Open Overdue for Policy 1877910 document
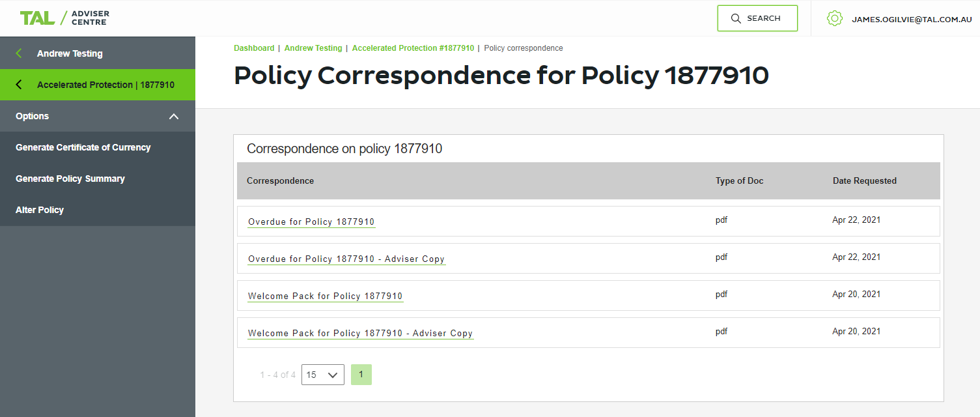 311,222
